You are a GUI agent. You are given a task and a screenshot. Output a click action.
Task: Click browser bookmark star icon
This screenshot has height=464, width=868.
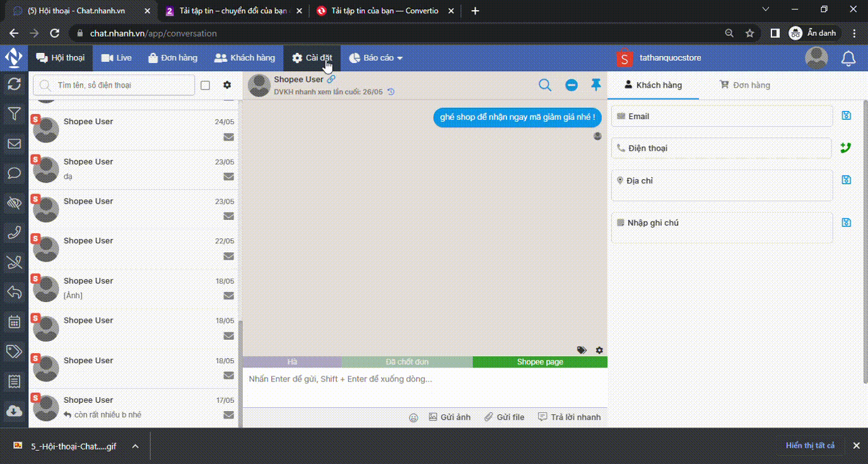749,33
